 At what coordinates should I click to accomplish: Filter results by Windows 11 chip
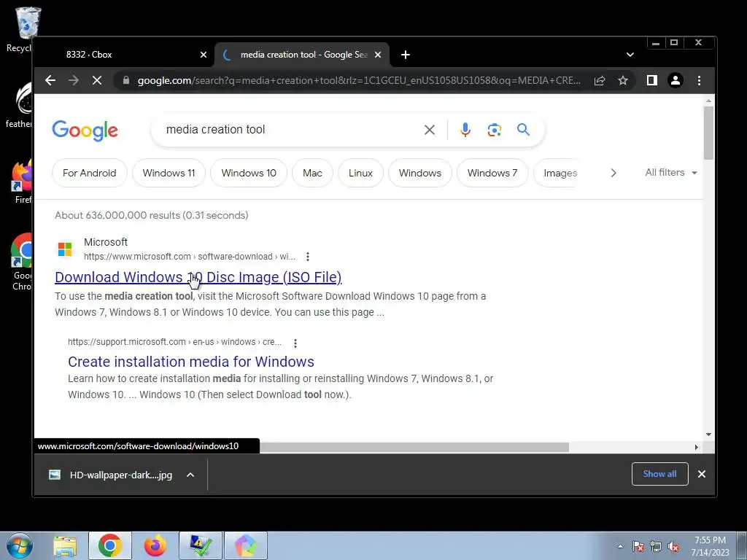(x=169, y=173)
